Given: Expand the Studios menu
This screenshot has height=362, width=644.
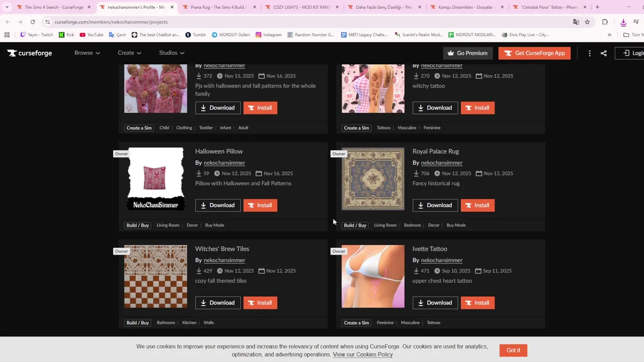Looking at the screenshot, I should (172, 53).
